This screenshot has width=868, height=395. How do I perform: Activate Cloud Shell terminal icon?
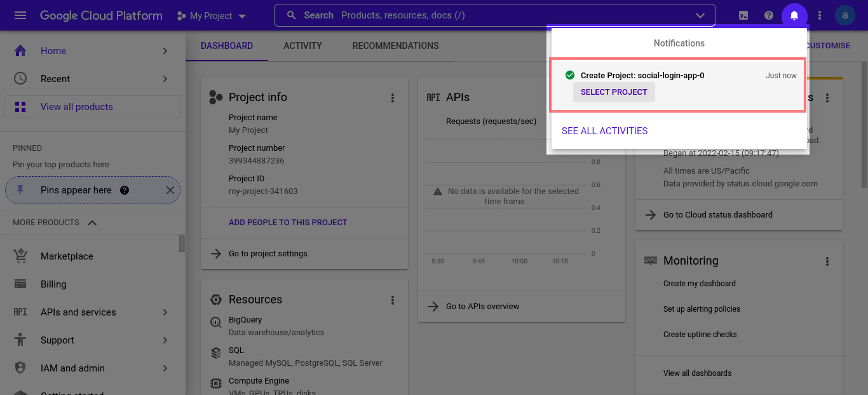(743, 15)
